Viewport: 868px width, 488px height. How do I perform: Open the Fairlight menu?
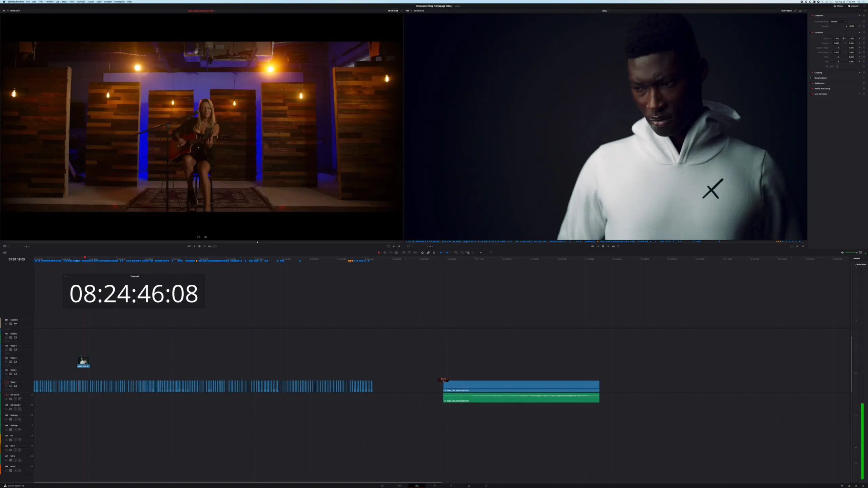coord(108,2)
